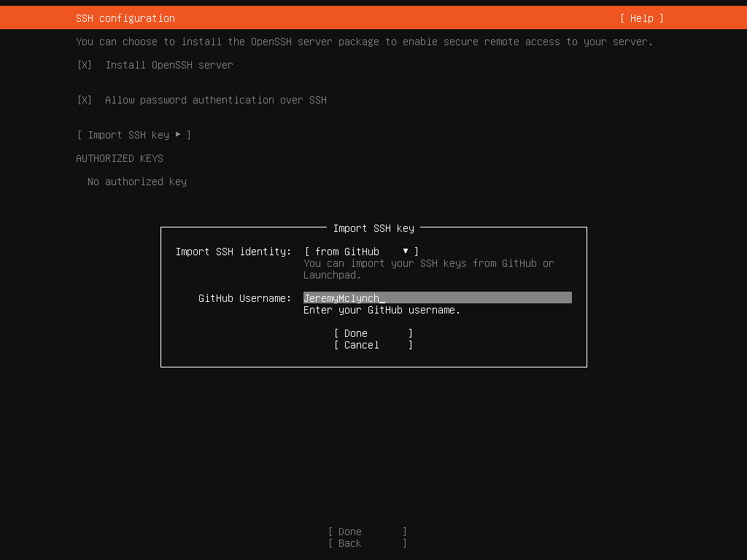
Task: Go Back using bottom Back button
Action: coord(367,543)
